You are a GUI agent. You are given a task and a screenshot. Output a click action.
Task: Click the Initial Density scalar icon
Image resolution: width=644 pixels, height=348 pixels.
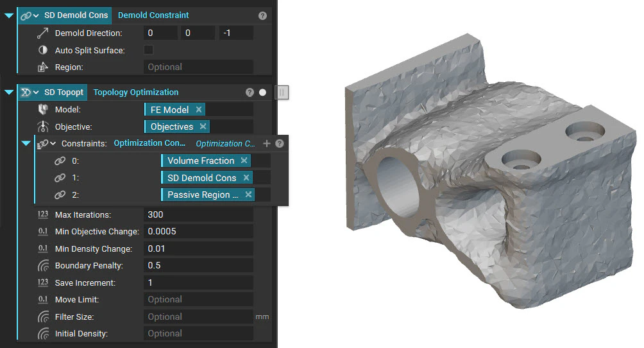(43, 334)
